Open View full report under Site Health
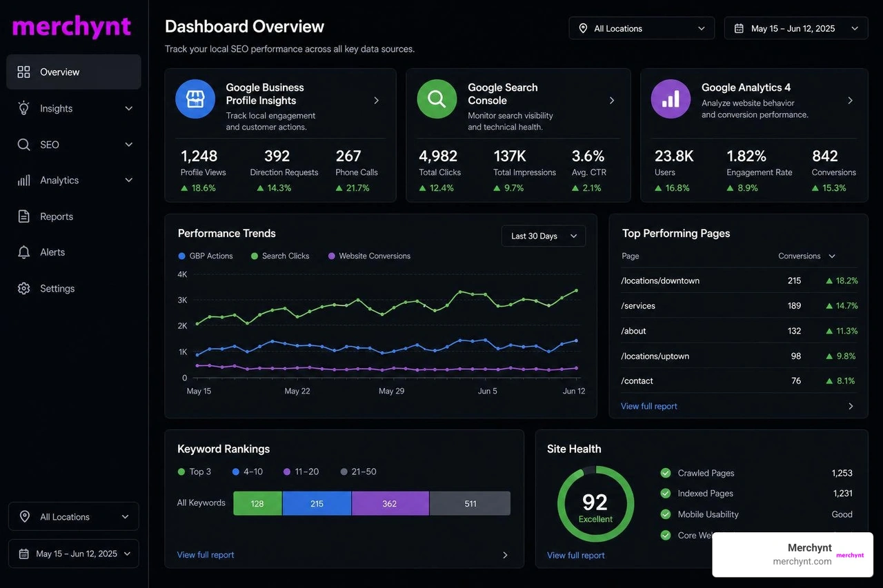The width and height of the screenshot is (883, 588). (x=576, y=555)
